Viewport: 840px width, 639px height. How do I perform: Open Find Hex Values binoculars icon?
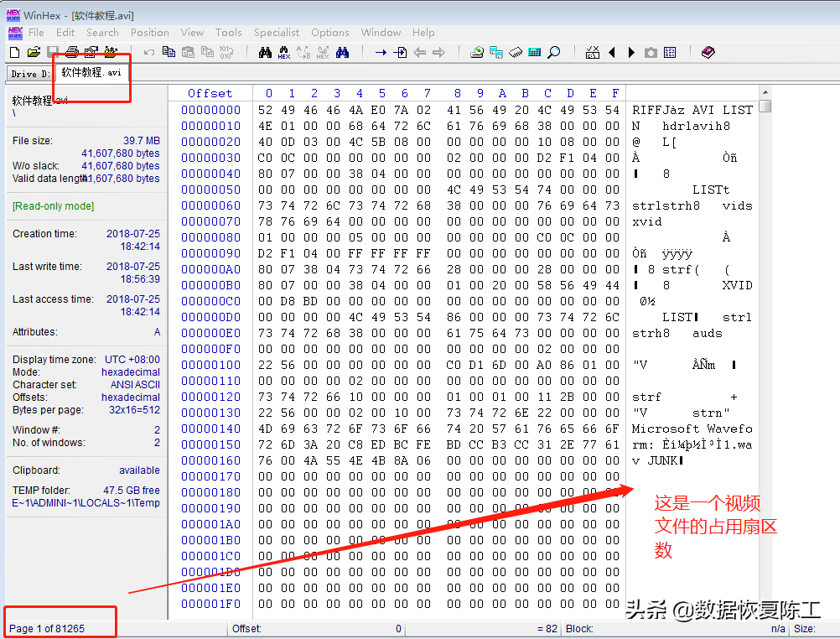point(284,52)
